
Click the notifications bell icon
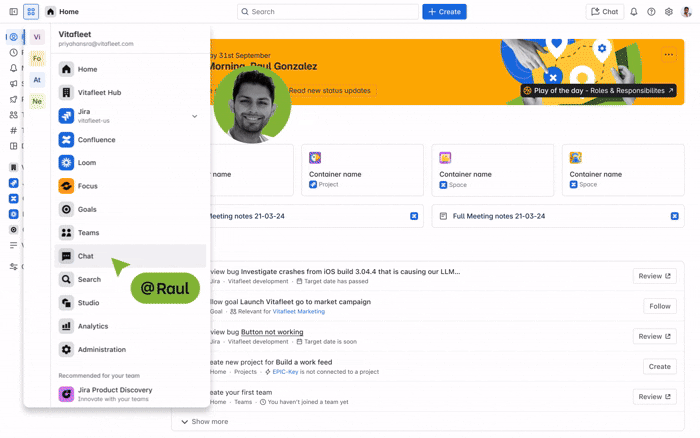pyautogui.click(x=633, y=12)
